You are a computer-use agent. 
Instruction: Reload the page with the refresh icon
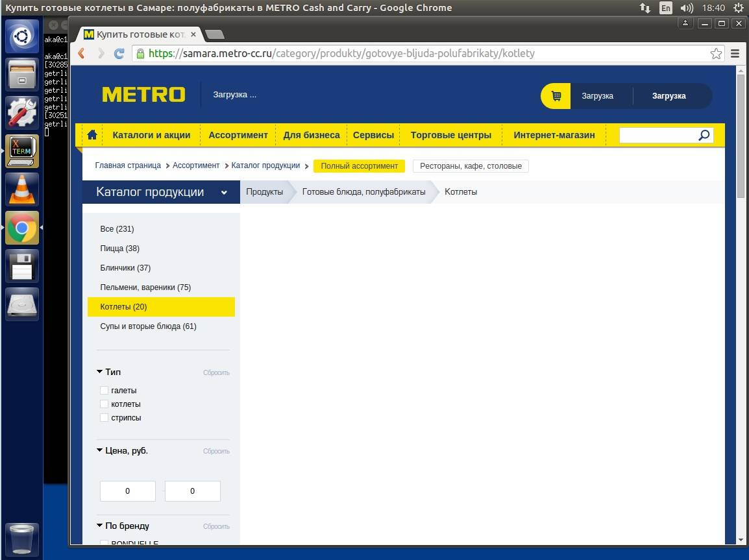point(119,54)
